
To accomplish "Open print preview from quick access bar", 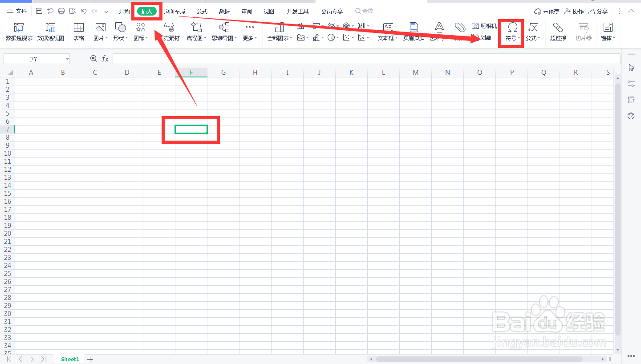I will [73, 11].
